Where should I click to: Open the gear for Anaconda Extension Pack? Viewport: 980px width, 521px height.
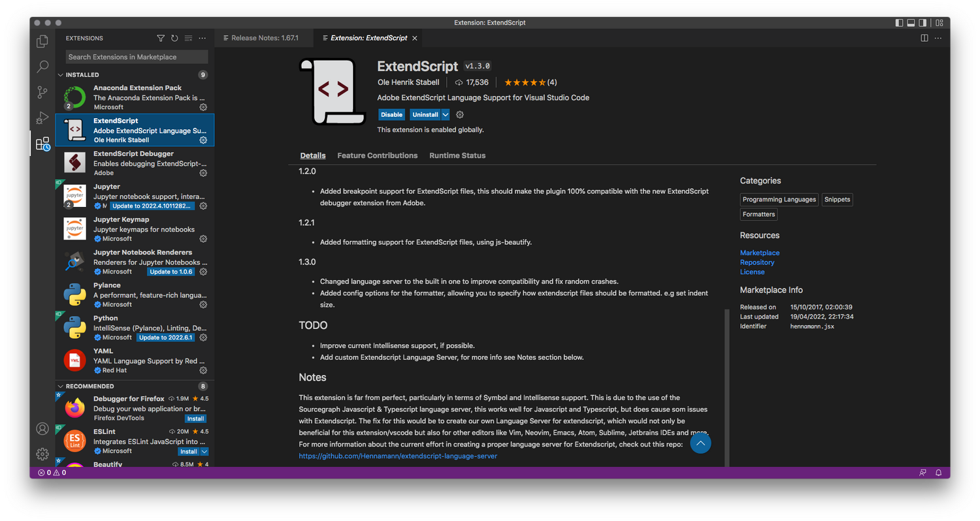[203, 107]
